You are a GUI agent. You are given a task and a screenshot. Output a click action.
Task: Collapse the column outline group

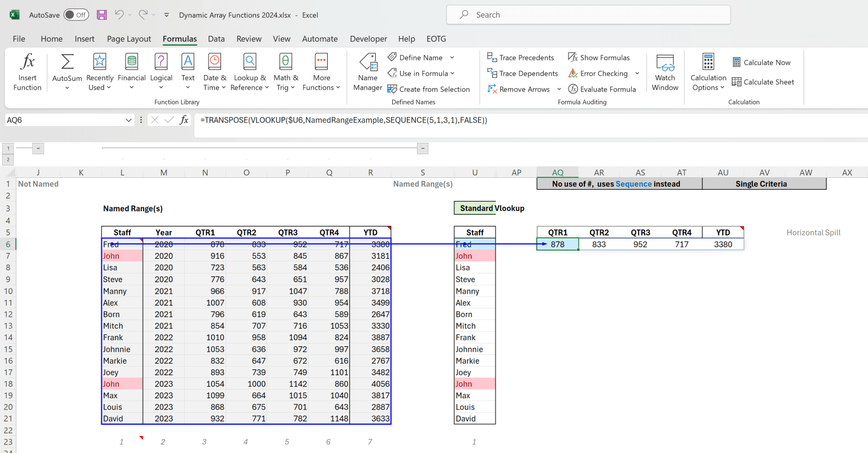[38, 148]
